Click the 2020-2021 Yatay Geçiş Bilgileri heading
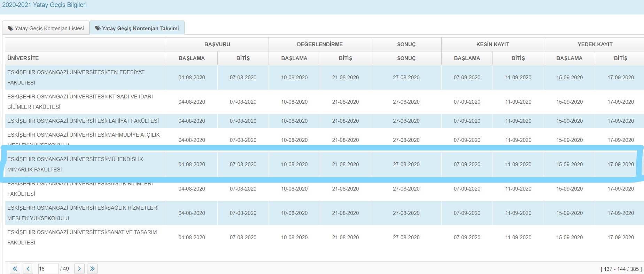This screenshot has width=644, height=274. coord(45,5)
